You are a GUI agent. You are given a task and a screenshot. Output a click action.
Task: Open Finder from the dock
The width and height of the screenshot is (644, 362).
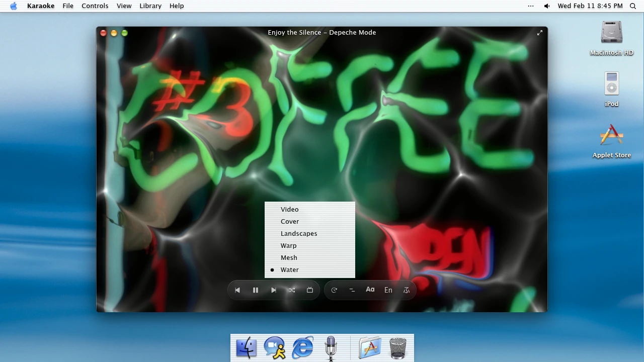(x=247, y=348)
